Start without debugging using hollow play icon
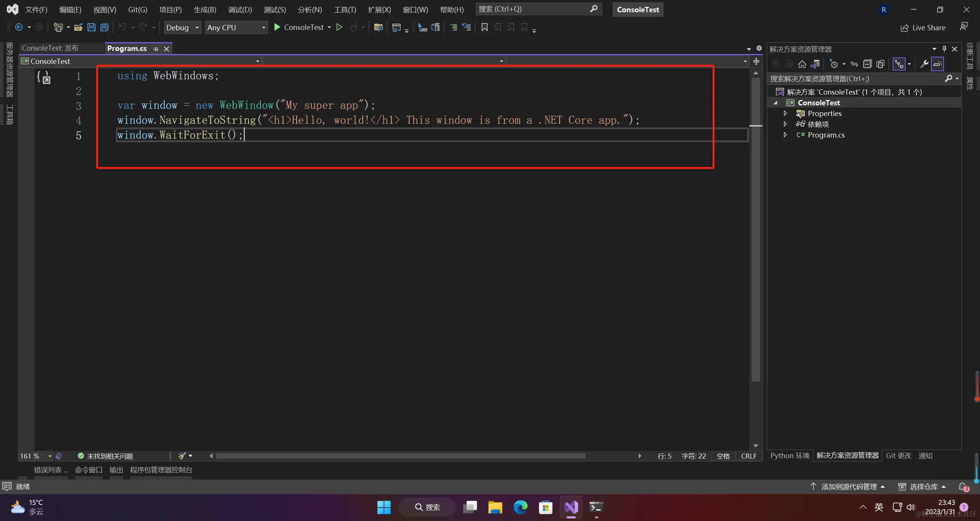980x521 pixels. point(339,27)
